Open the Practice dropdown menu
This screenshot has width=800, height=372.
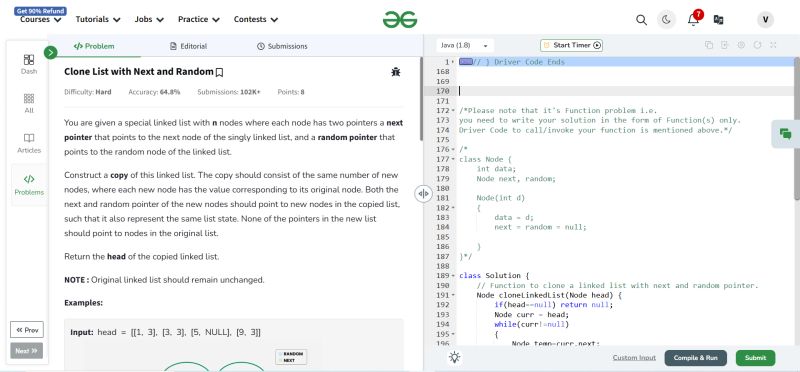(198, 19)
